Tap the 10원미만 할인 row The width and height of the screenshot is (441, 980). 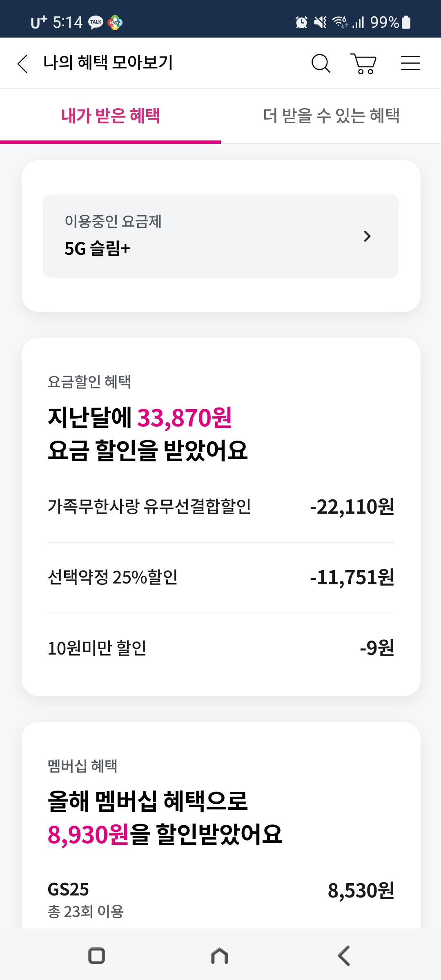click(220, 648)
